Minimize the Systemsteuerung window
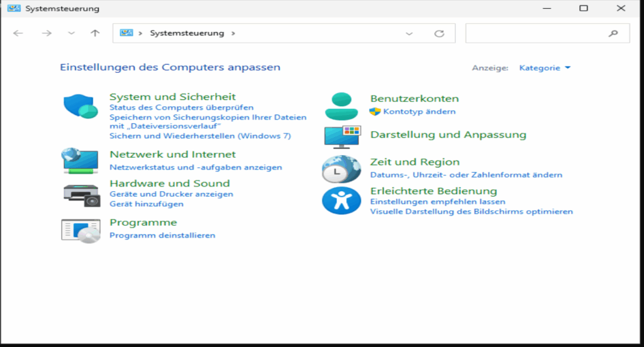This screenshot has width=644, height=347. tap(547, 8)
